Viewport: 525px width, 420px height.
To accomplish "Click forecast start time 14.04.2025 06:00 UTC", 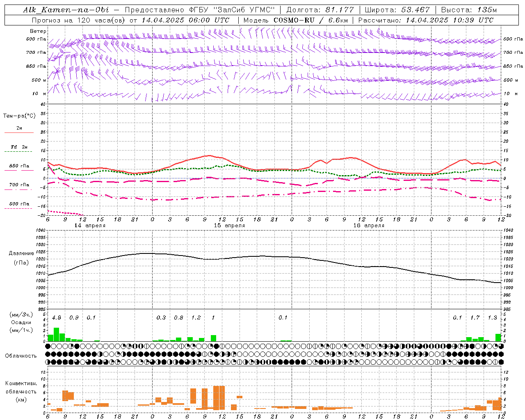I will 185,20.
